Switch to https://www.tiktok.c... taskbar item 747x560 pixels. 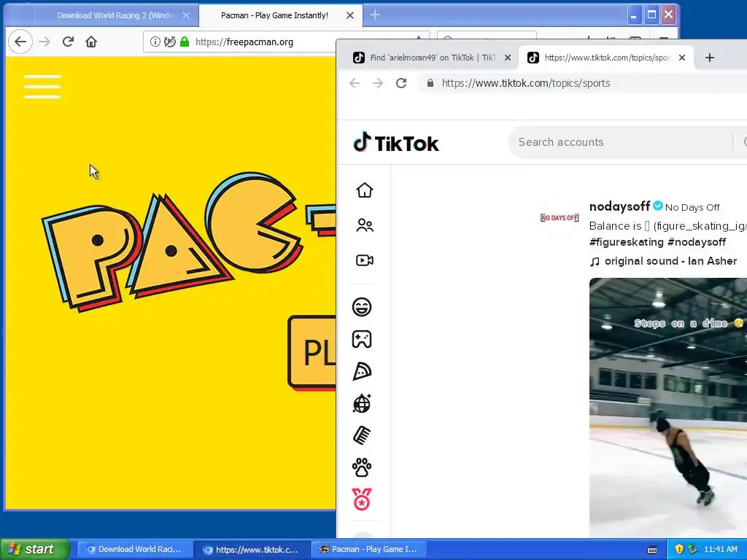pyautogui.click(x=252, y=549)
